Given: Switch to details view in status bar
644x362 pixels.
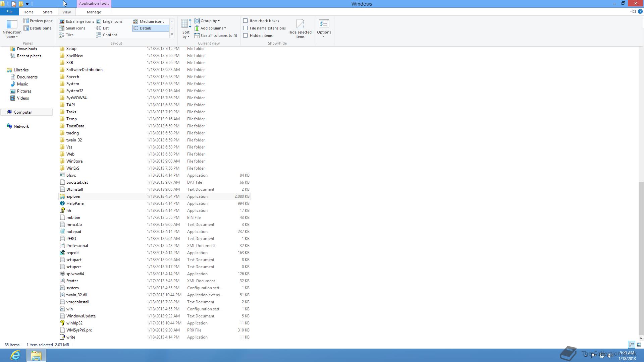Looking at the screenshot, I should [632, 345].
